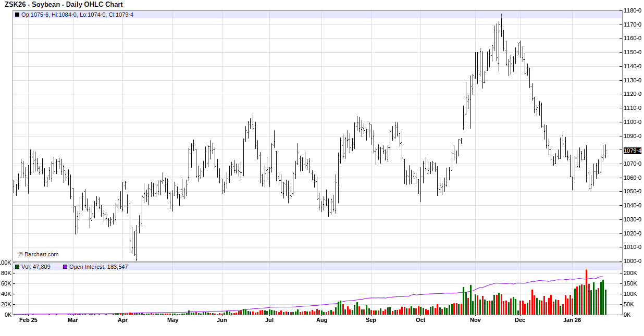Viewport: 644px width, 336px height.
Task: Select the Open Interest: 183,547 legend text
Action: tap(98, 267)
